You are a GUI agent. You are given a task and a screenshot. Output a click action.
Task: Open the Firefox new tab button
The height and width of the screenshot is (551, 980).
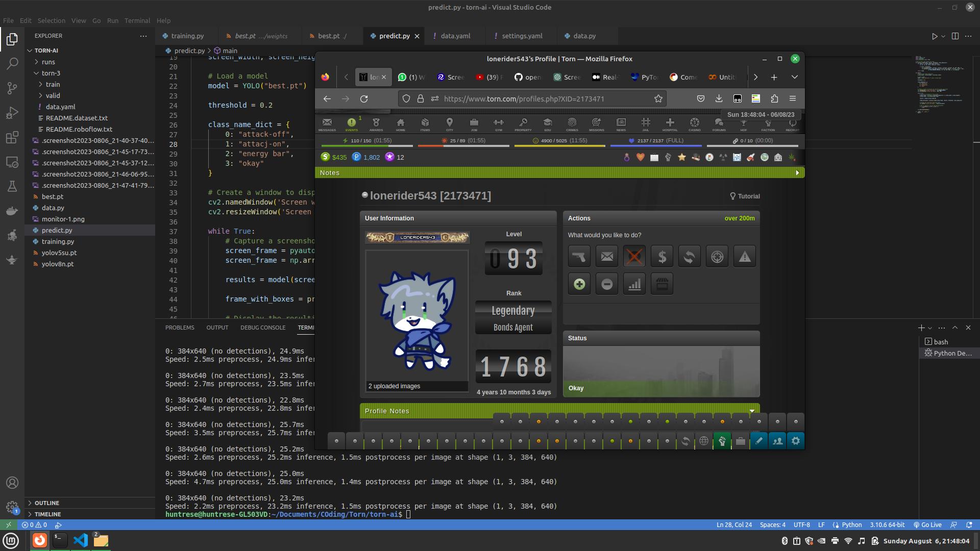tap(774, 77)
